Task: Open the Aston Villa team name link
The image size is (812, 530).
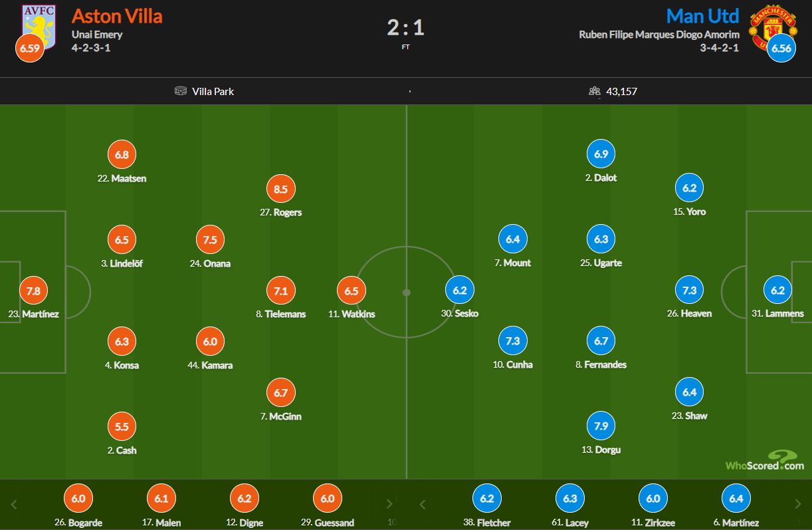Action: (117, 16)
